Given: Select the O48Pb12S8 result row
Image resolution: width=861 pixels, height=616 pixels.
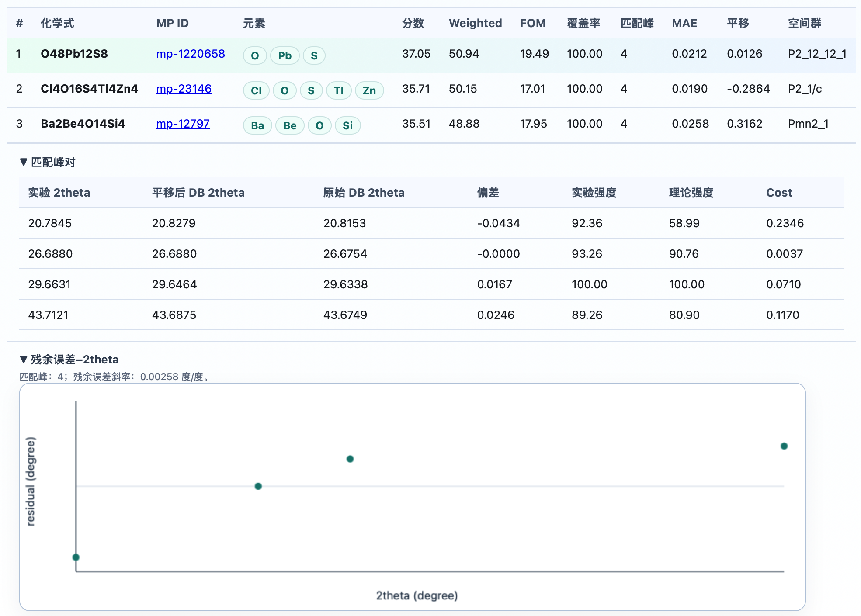Looking at the screenshot, I should click(431, 55).
